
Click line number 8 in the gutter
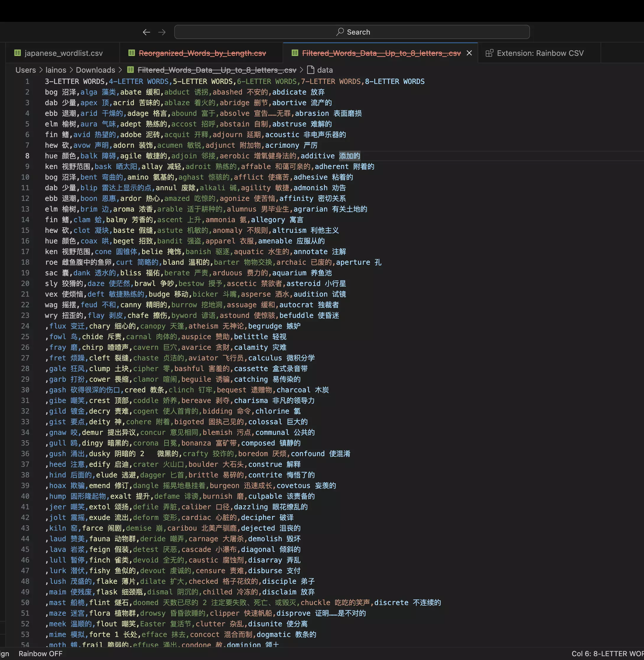(27, 156)
